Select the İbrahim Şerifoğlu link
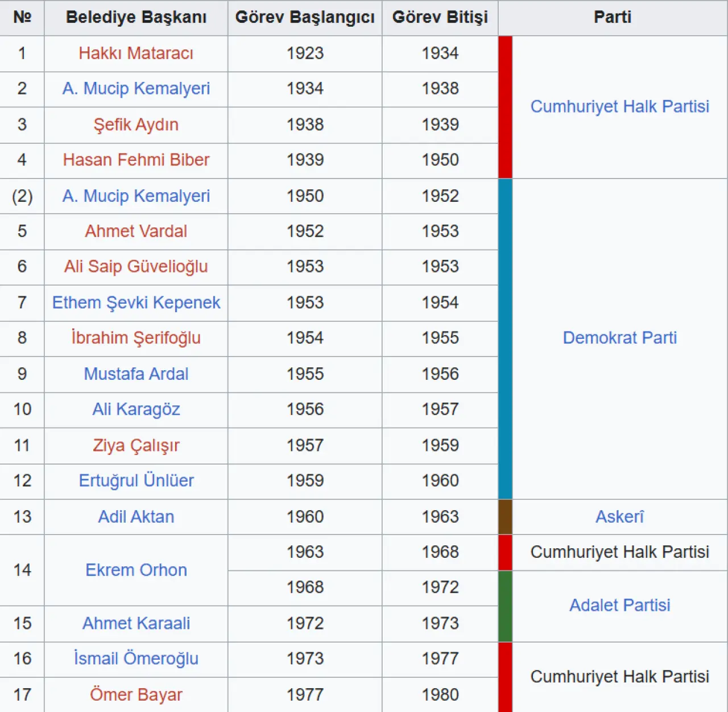Screen dimensions: 728x712 coord(136,338)
